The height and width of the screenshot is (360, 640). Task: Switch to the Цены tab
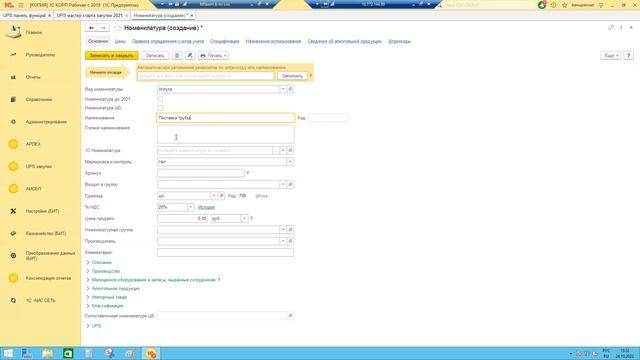pyautogui.click(x=120, y=41)
